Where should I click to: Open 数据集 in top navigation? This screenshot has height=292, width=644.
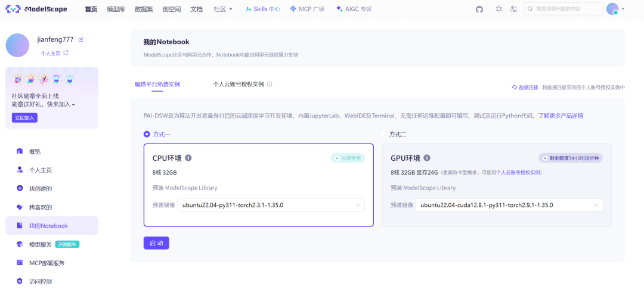144,9
